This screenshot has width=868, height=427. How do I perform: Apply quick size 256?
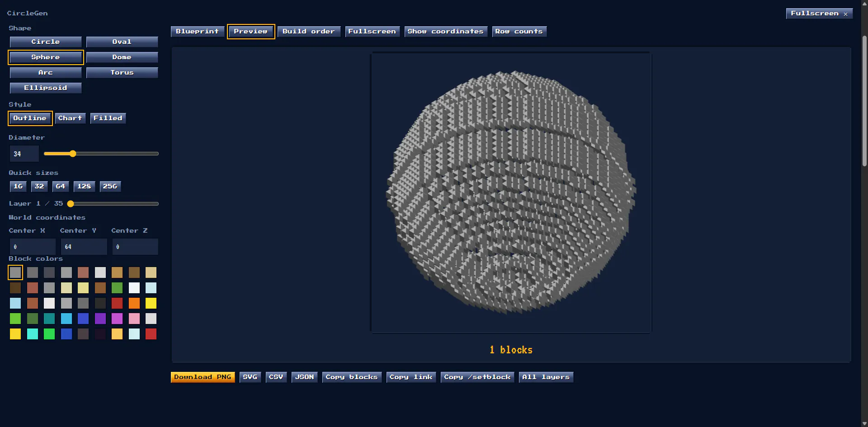pyautogui.click(x=110, y=186)
